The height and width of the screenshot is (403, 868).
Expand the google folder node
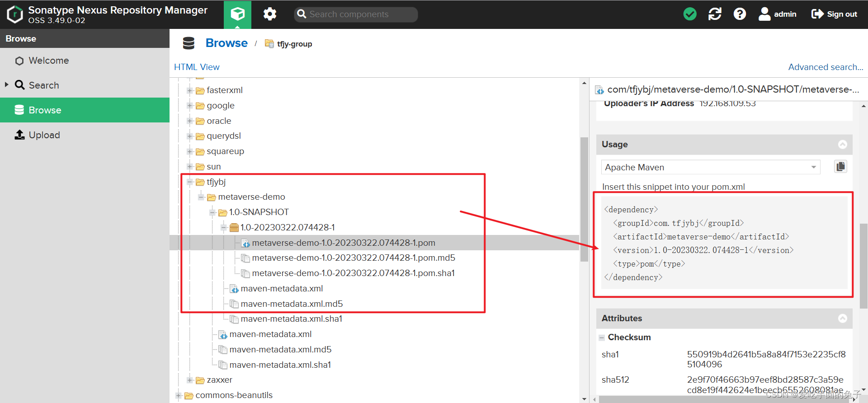point(190,106)
